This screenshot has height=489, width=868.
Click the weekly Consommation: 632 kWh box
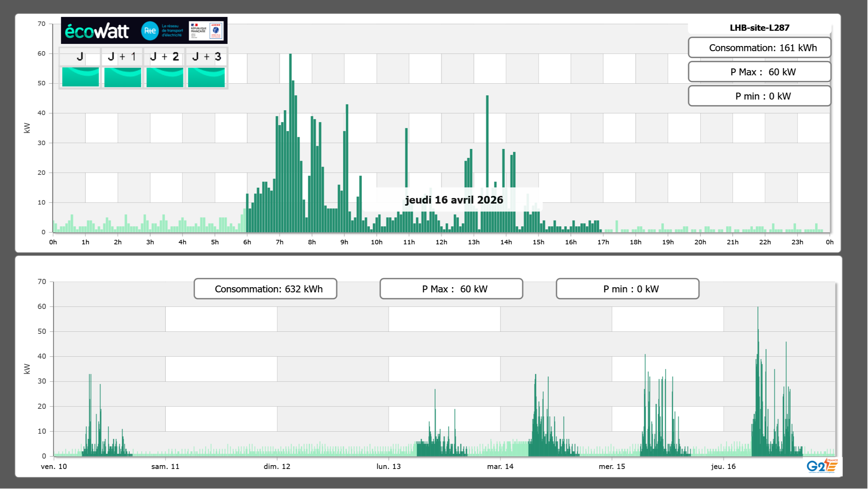(x=265, y=289)
